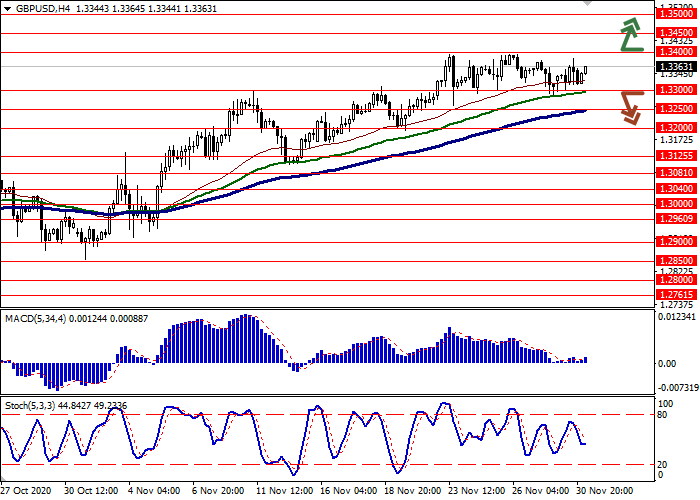The height and width of the screenshot is (500, 700).
Task: Click the MACD scale value 0.012341
Action: point(677,317)
